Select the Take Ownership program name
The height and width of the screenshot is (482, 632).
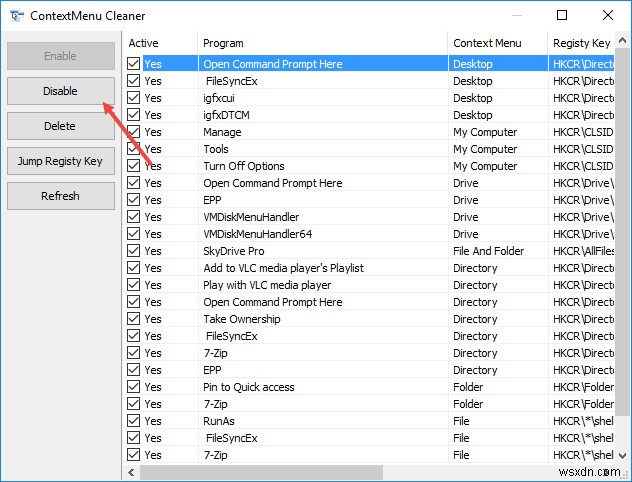click(241, 319)
